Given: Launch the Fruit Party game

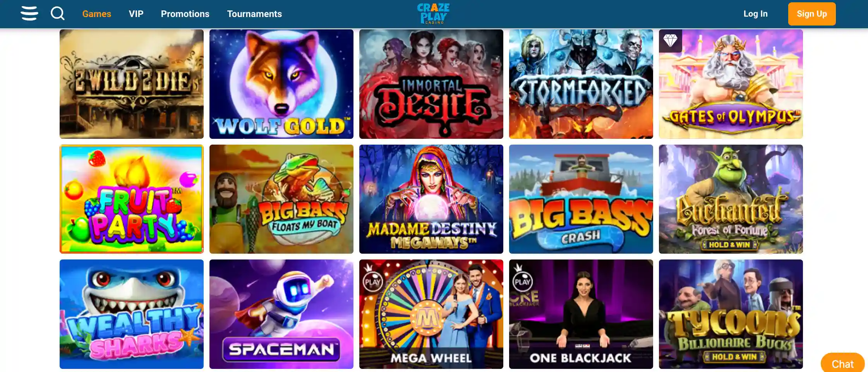Looking at the screenshot, I should click(132, 199).
